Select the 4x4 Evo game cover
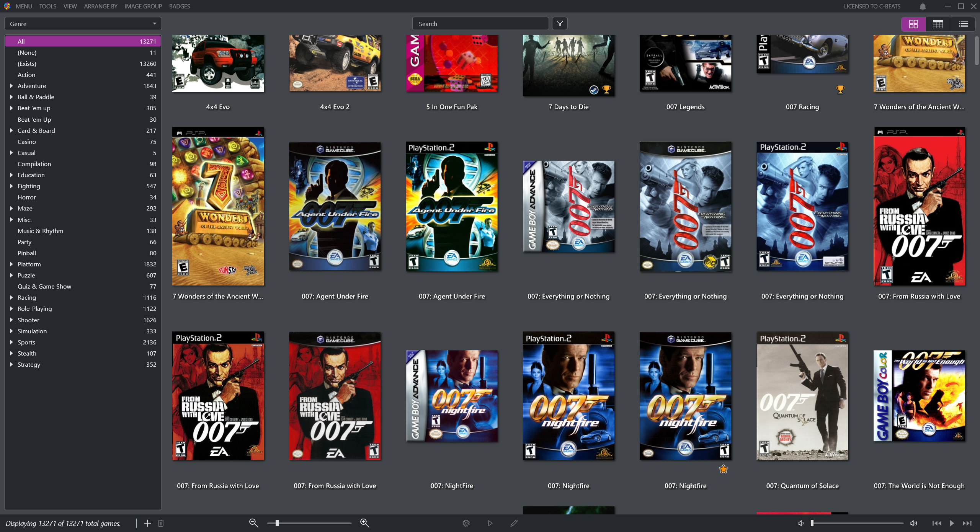This screenshot has height=532, width=980. click(x=218, y=64)
